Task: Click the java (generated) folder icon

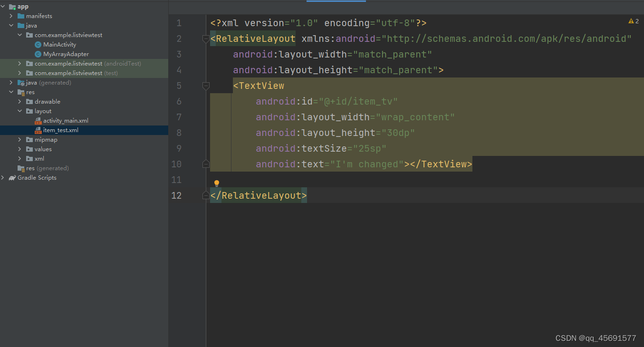Action: pos(21,83)
